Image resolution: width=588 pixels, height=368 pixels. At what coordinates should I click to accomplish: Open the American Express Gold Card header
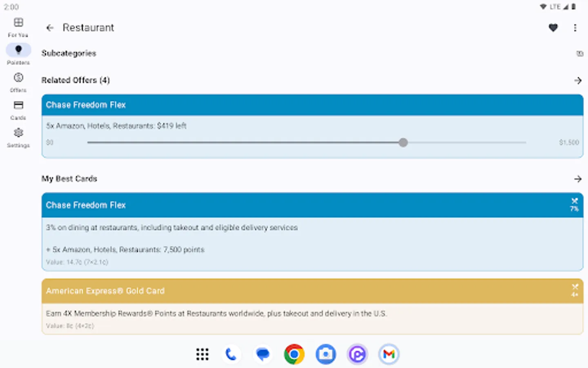coord(312,291)
